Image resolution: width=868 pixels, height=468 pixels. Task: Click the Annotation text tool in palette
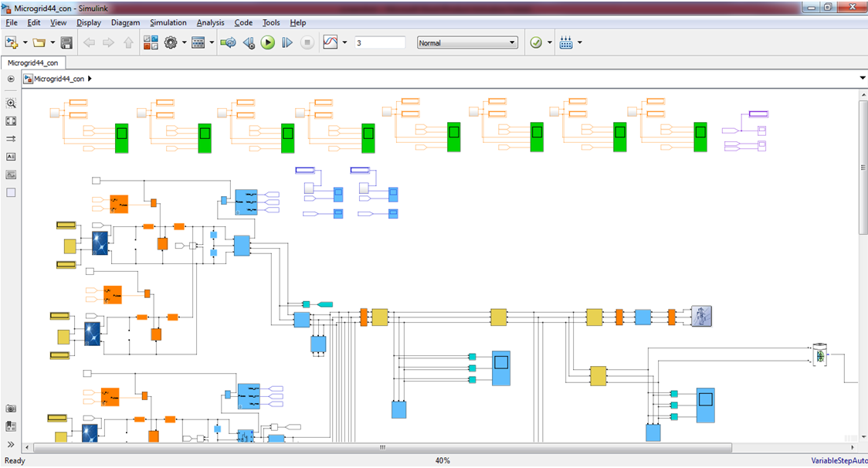[11, 157]
